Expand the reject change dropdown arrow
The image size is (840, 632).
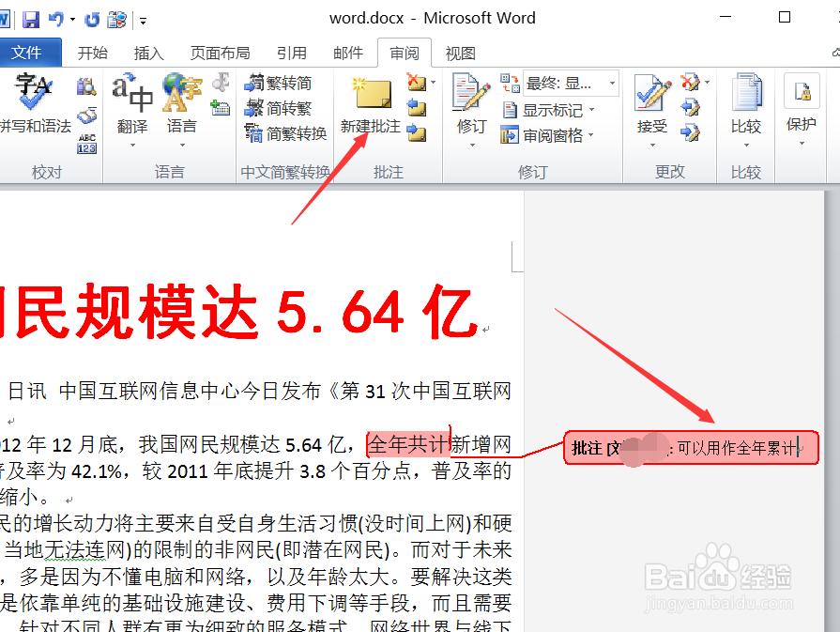(x=707, y=83)
